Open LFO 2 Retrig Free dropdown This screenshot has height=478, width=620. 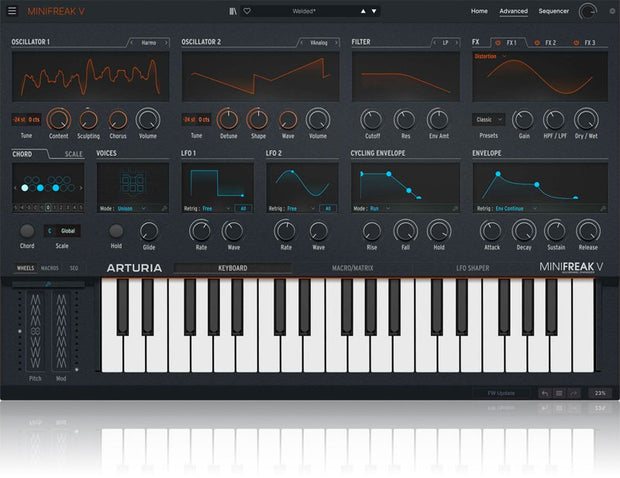[x=301, y=208]
